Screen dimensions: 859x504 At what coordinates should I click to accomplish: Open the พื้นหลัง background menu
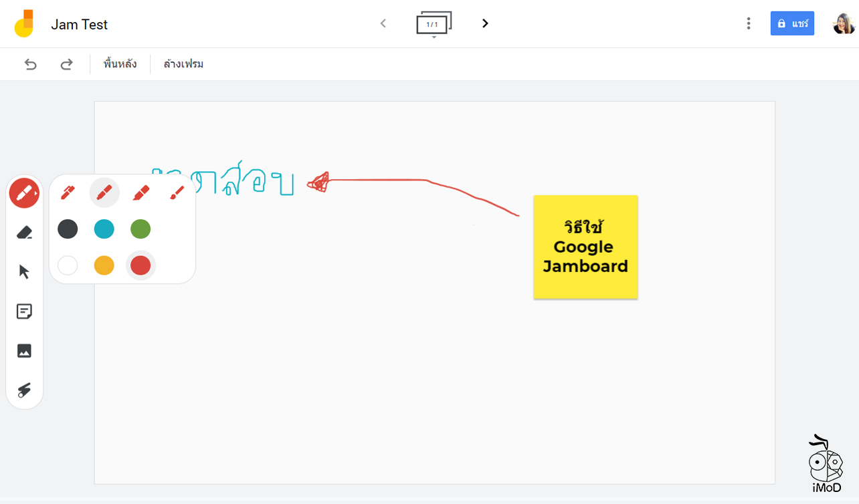click(120, 64)
